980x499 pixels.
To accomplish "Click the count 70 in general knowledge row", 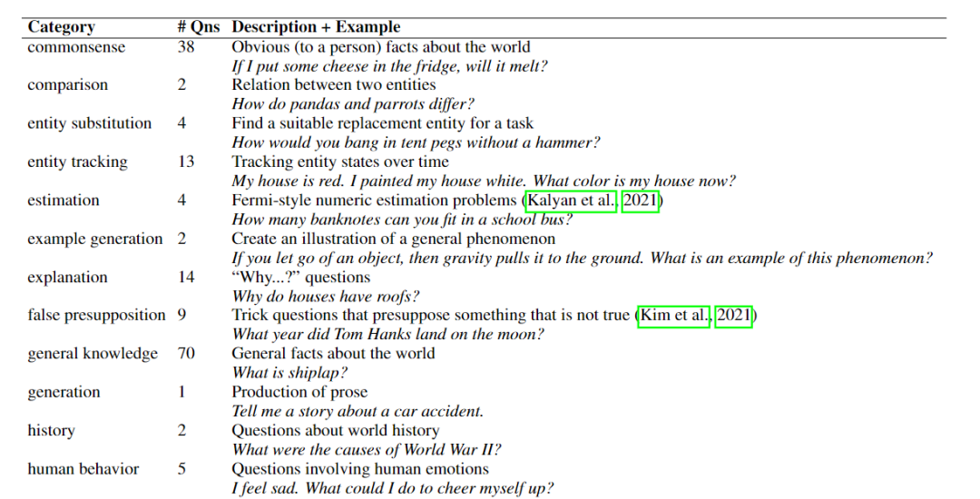I will (186, 354).
